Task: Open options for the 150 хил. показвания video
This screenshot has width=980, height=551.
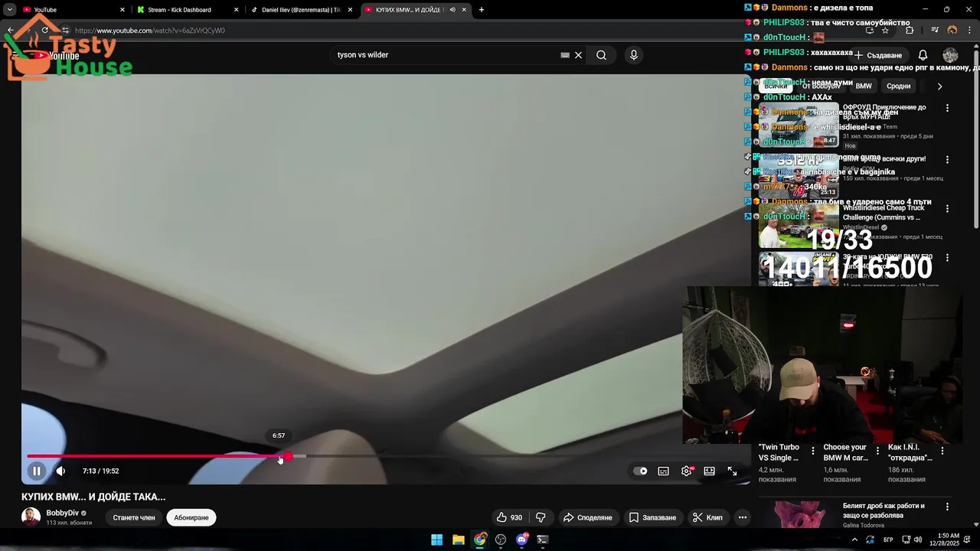Action: pyautogui.click(x=947, y=160)
